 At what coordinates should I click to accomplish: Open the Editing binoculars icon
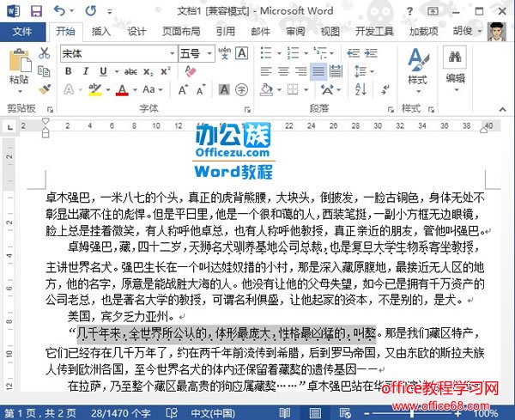click(x=455, y=58)
